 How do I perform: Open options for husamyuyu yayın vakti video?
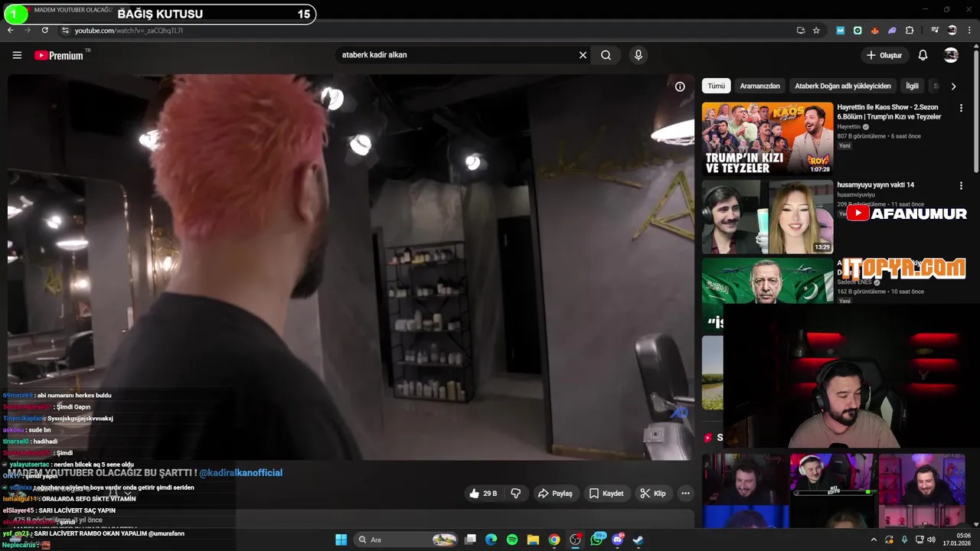961,185
